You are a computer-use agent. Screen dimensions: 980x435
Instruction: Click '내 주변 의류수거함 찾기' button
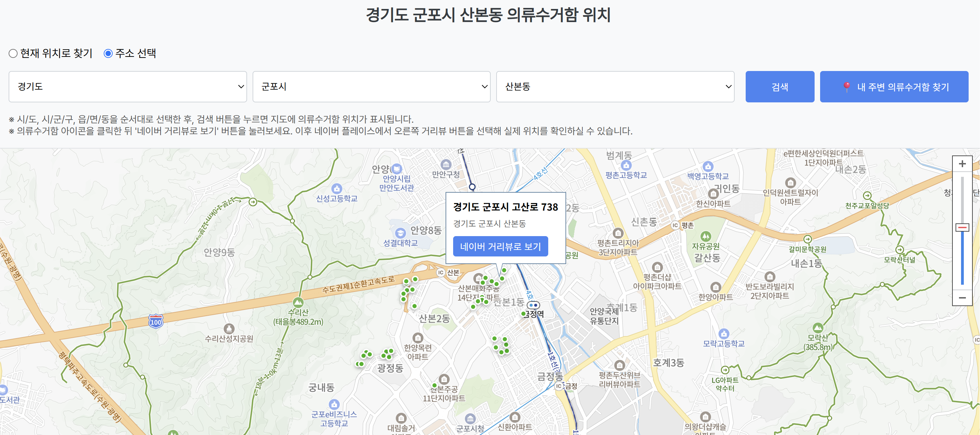coord(894,87)
